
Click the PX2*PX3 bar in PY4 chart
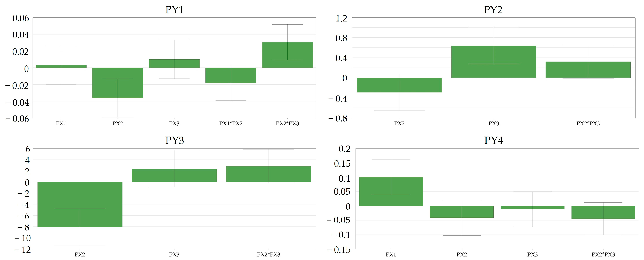603,212
